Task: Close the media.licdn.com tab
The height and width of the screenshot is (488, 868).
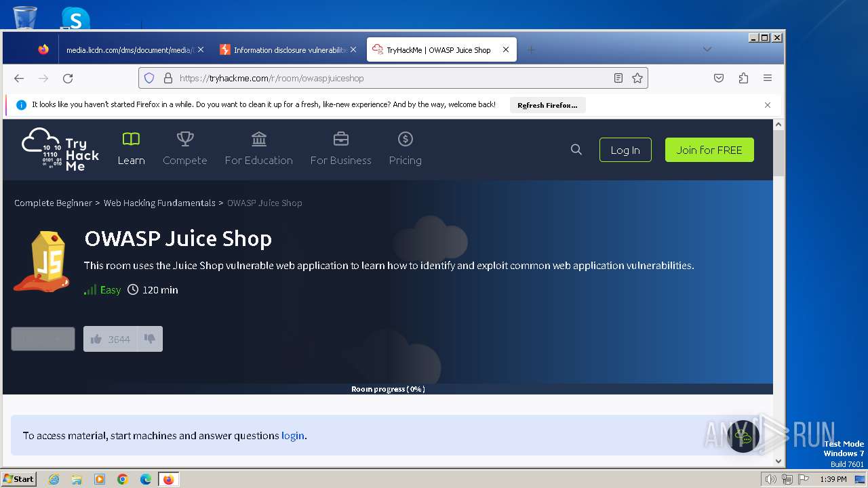Action: coord(201,49)
